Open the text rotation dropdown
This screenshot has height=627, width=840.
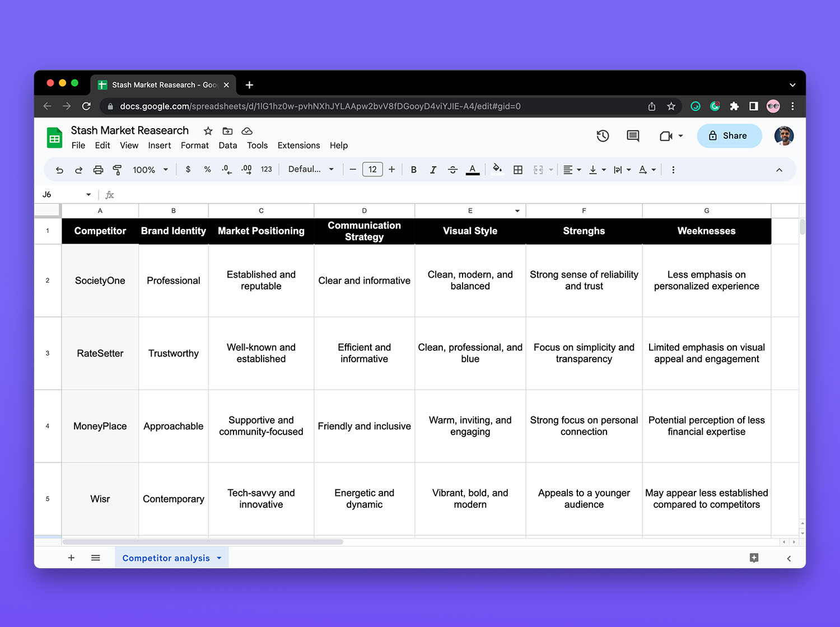[x=647, y=170]
